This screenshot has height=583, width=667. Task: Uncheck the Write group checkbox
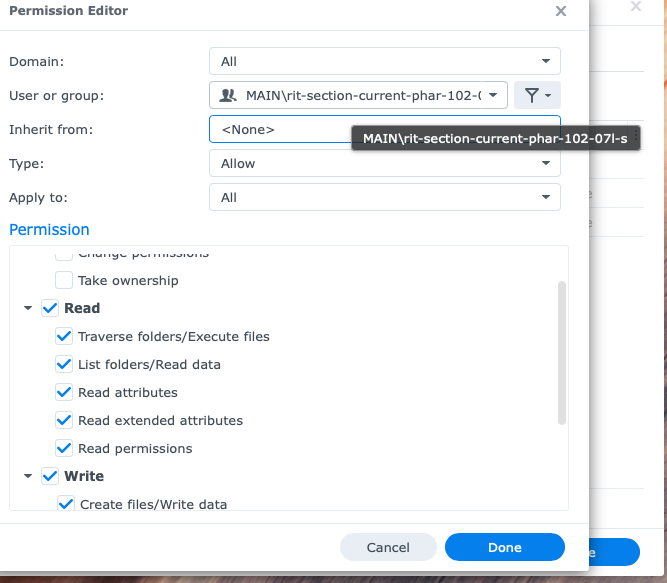click(x=50, y=477)
